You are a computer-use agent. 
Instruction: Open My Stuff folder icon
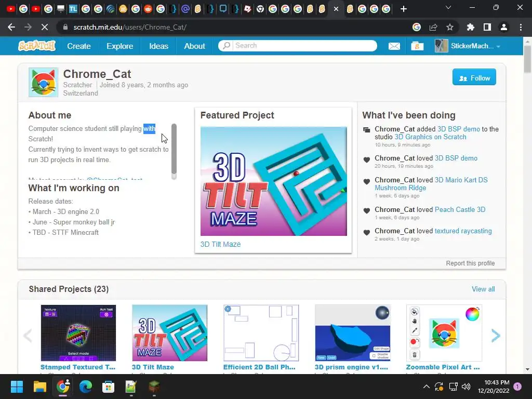pos(417,46)
